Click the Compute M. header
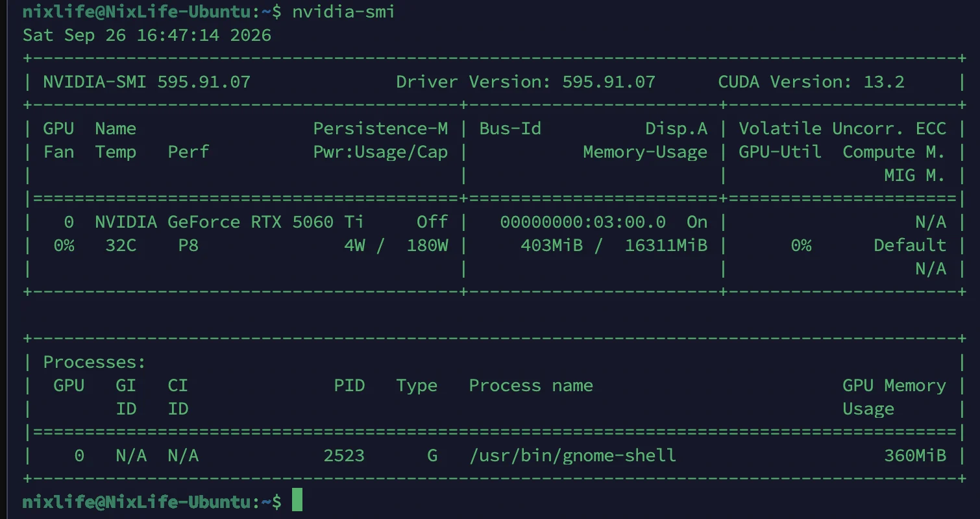980x519 pixels. [x=894, y=152]
